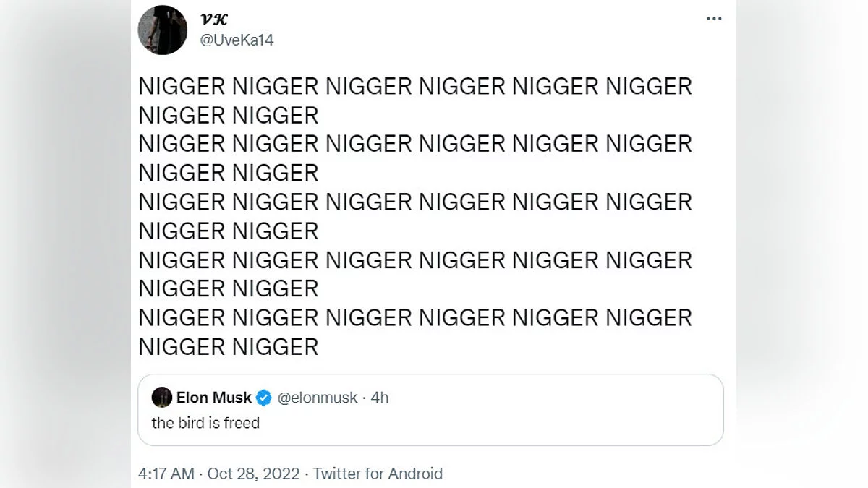Click the first line of the tweet body
This screenshot has width=868, height=488.
[414, 87]
